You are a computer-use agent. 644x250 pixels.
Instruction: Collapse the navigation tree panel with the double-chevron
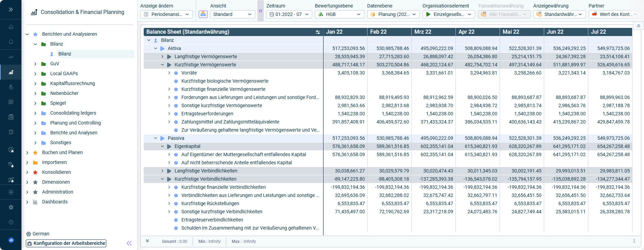point(129,243)
